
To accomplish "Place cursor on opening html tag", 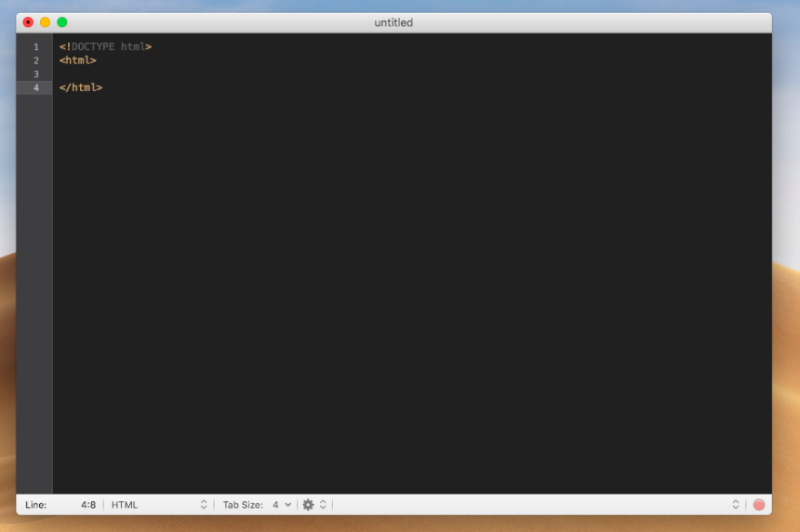I will pyautogui.click(x=77, y=60).
